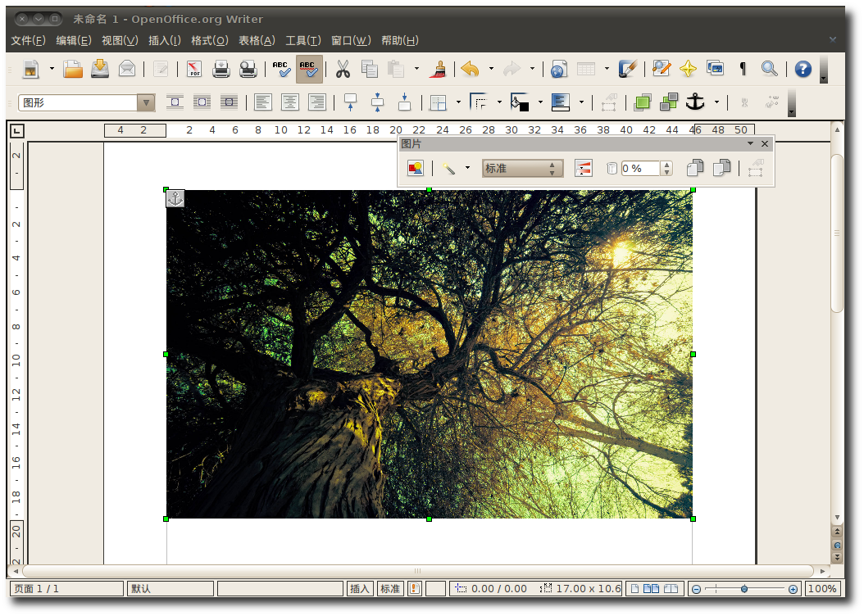The height and width of the screenshot is (616, 864).
Task: Select the Format Paintbrush tool
Action: point(439,70)
